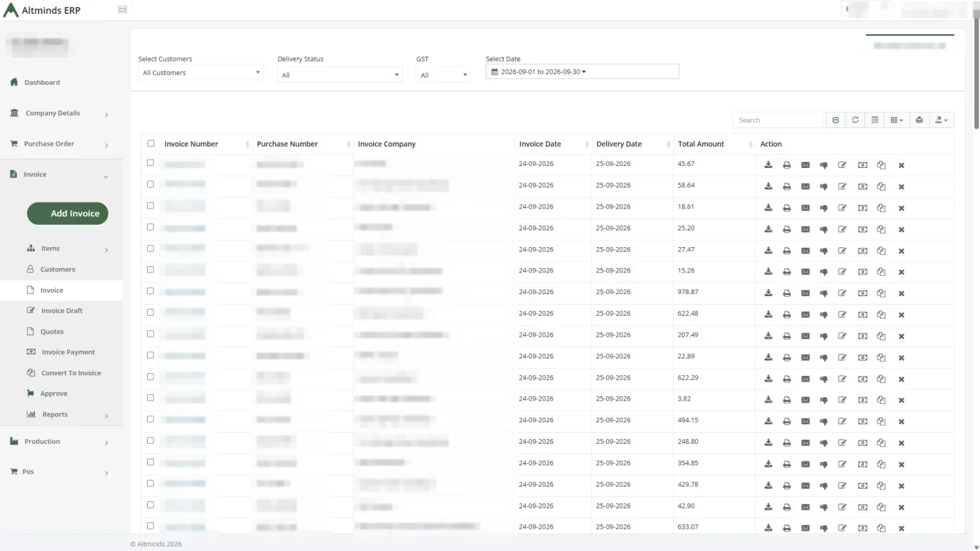Click thumbs-down icon on the 25.20 row
This screenshot has width=980, height=551.
(823, 230)
